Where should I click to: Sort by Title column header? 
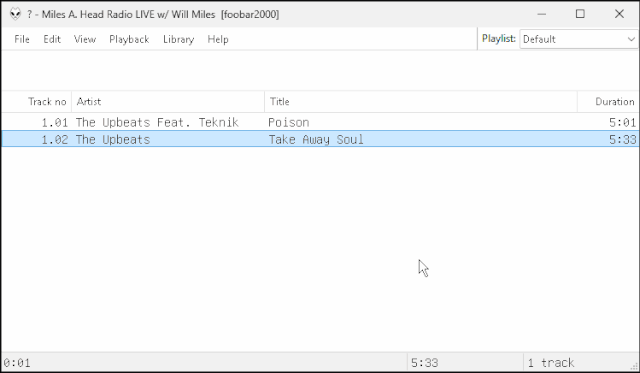(421, 102)
